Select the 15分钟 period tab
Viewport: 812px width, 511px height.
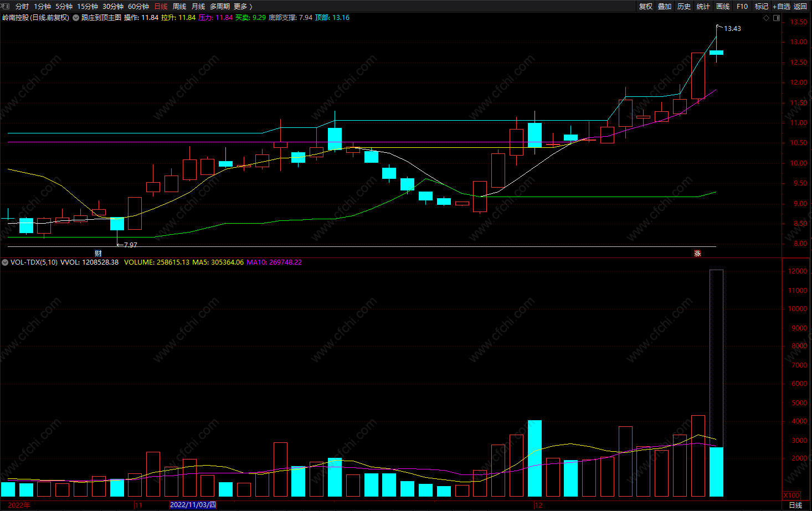(88, 7)
